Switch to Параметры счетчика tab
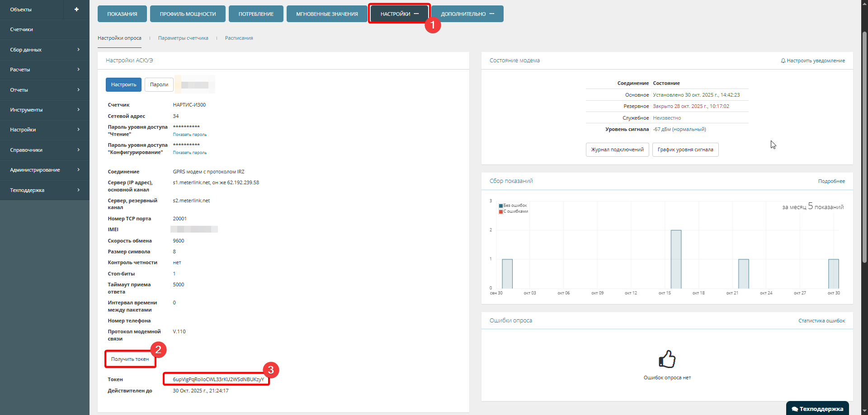The width and height of the screenshot is (868, 415). [183, 38]
